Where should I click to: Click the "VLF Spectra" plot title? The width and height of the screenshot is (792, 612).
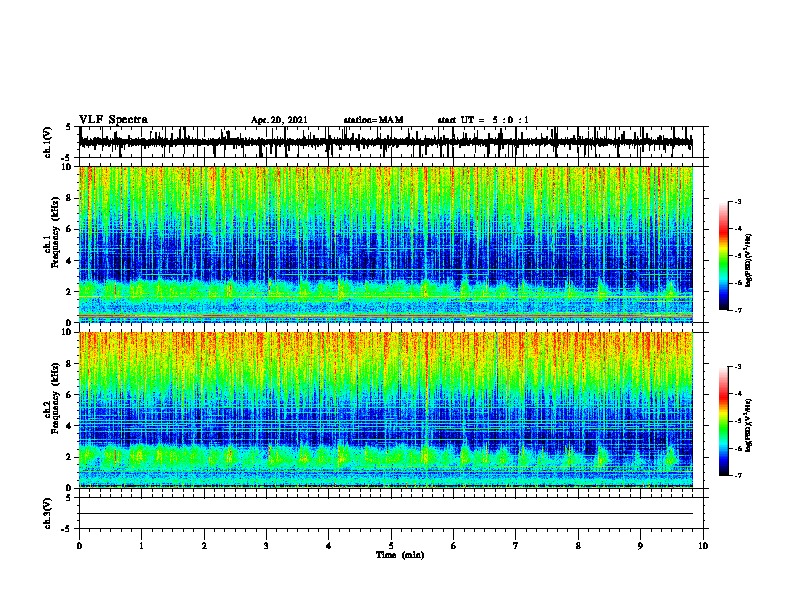pos(113,120)
